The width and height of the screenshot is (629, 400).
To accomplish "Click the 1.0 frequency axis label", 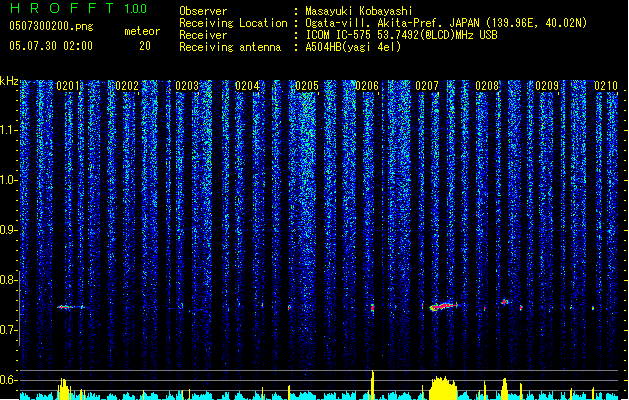I will click(x=9, y=180).
